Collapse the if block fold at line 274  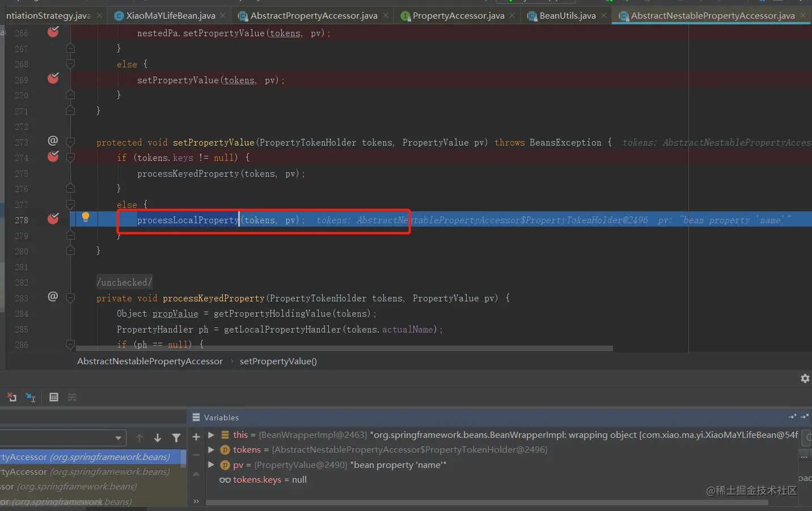pos(70,157)
